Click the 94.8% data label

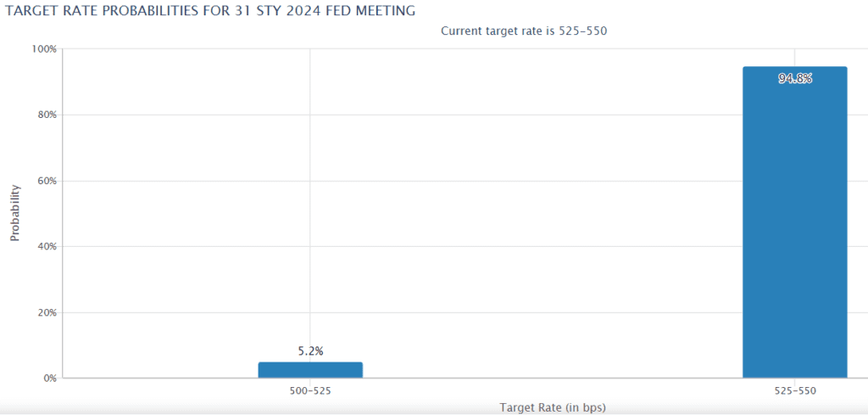click(x=794, y=79)
